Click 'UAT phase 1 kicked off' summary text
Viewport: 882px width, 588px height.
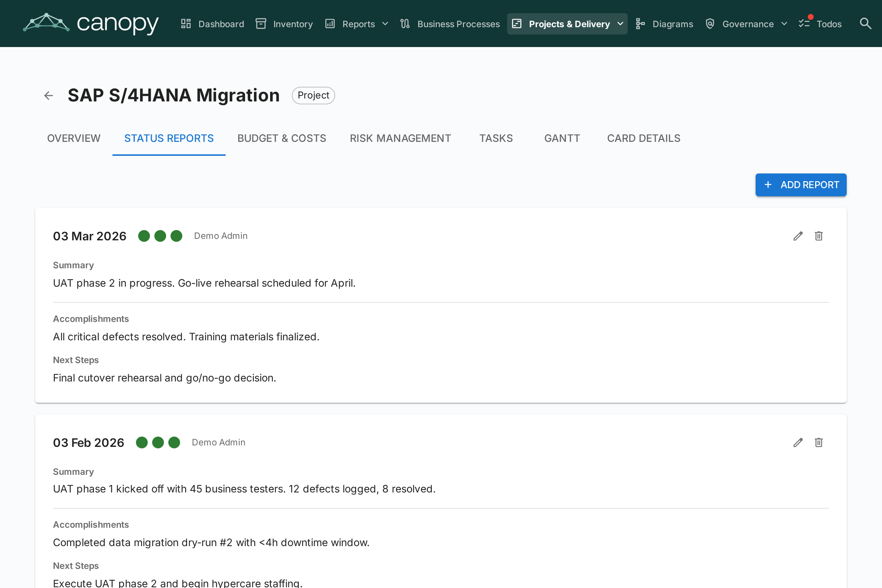pos(244,489)
